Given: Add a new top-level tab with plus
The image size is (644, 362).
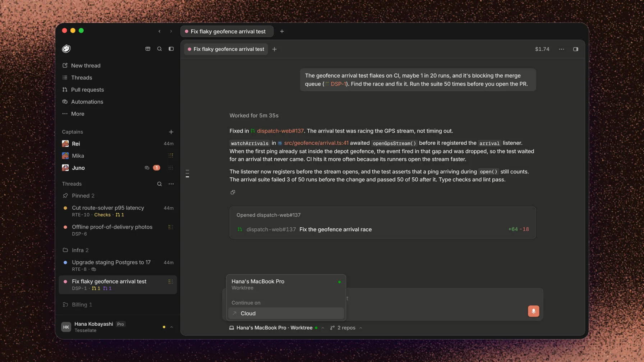Looking at the screenshot, I should coord(282,32).
